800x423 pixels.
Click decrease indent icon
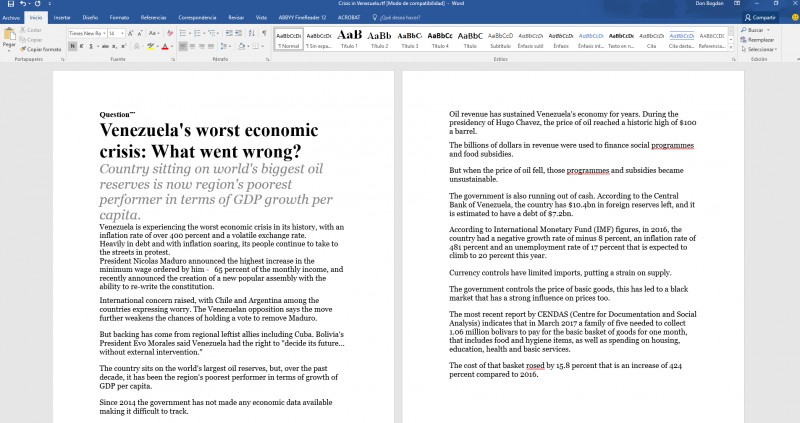229,33
